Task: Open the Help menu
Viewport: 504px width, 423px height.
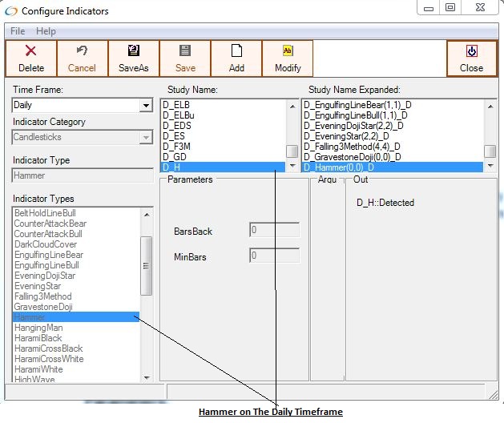Action: pos(46,31)
